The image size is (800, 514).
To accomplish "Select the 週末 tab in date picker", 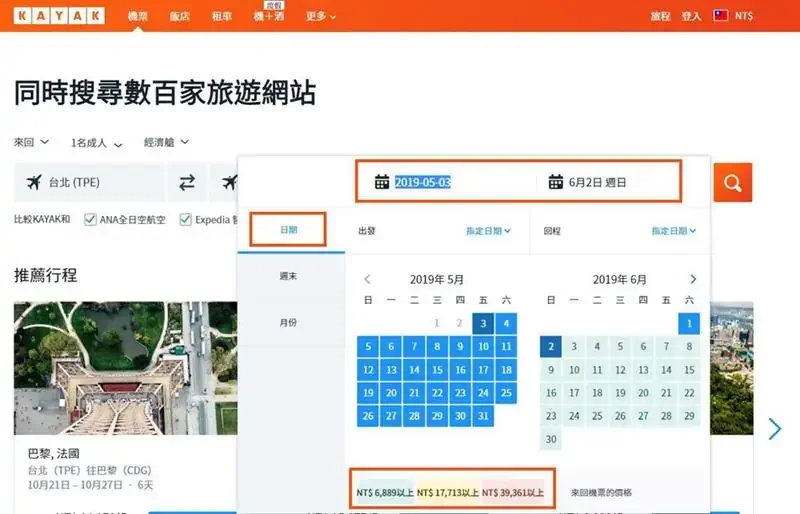I will [x=288, y=276].
